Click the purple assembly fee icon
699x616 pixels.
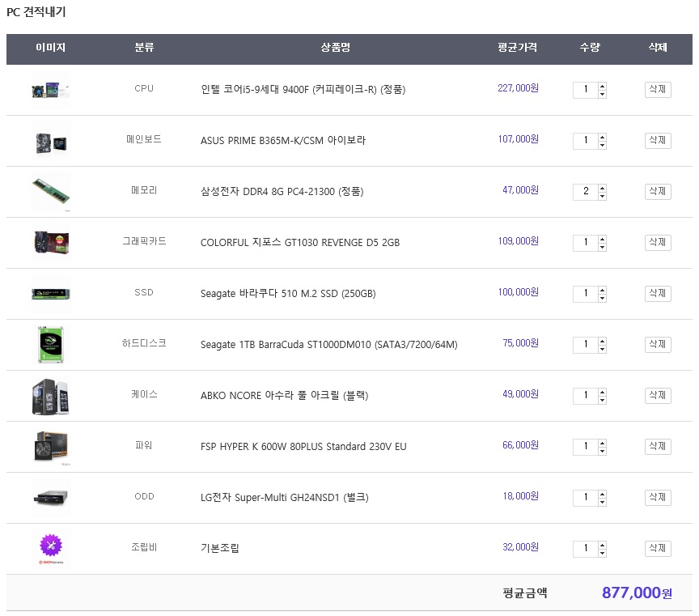pyautogui.click(x=51, y=549)
